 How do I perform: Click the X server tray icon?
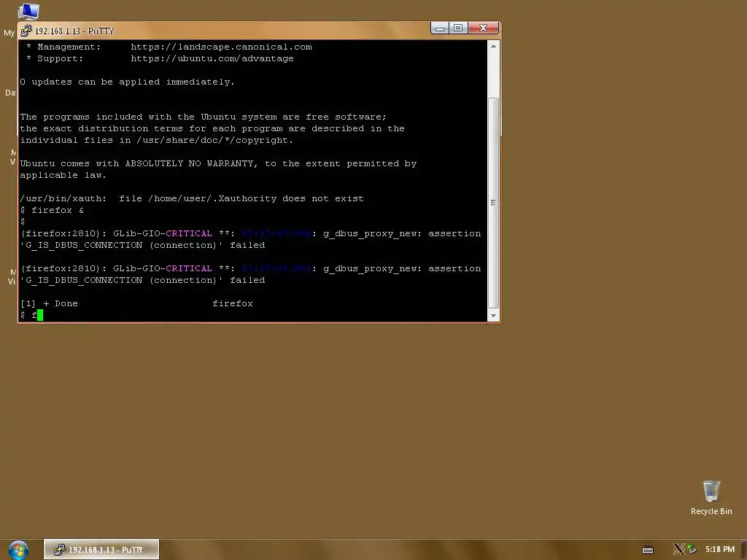coord(678,549)
